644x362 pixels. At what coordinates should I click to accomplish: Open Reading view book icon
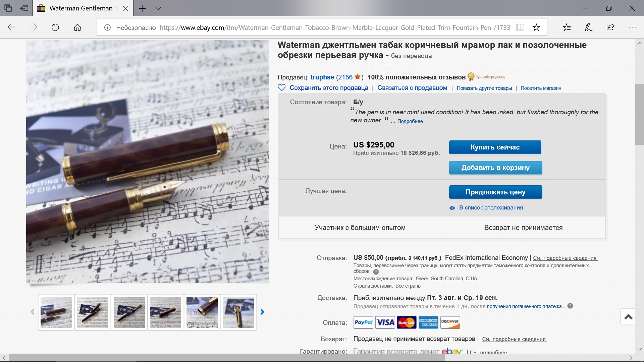coord(520,27)
